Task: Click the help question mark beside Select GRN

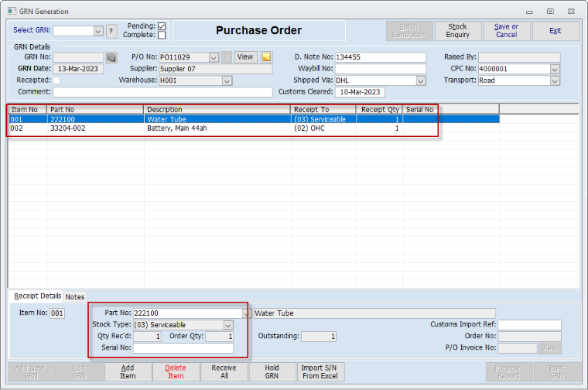Action: pos(111,31)
